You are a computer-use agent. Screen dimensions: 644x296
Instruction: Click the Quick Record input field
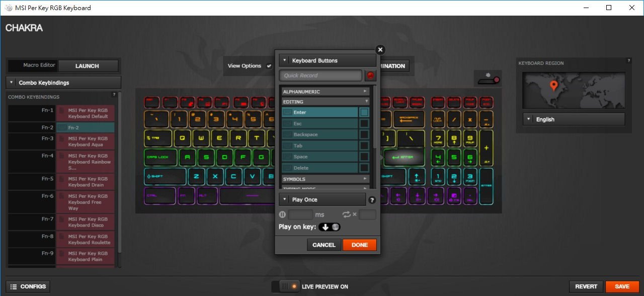click(320, 76)
